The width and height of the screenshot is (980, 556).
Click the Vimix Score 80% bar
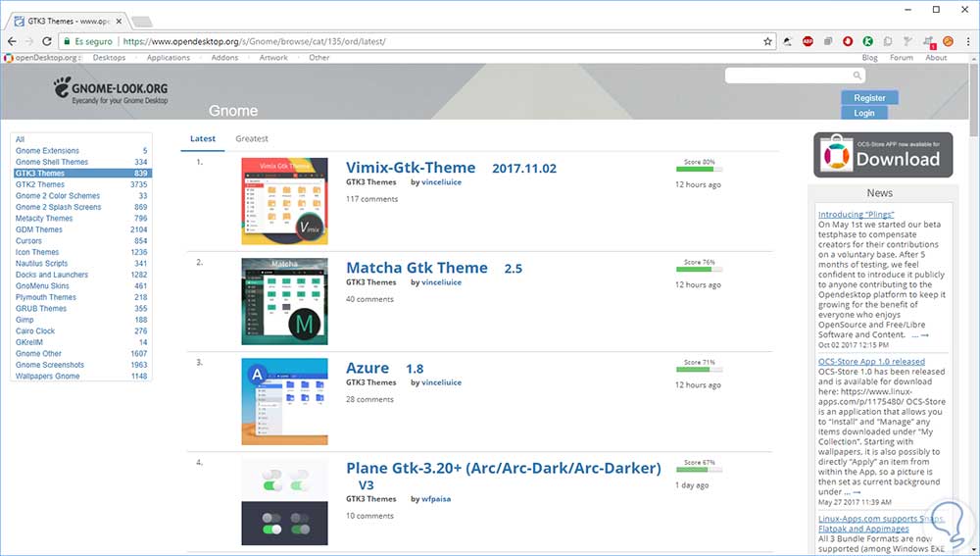[x=699, y=169]
